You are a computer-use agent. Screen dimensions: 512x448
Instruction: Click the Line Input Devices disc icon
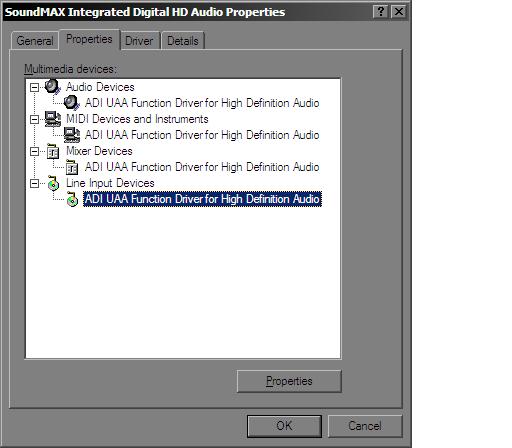pos(53,183)
